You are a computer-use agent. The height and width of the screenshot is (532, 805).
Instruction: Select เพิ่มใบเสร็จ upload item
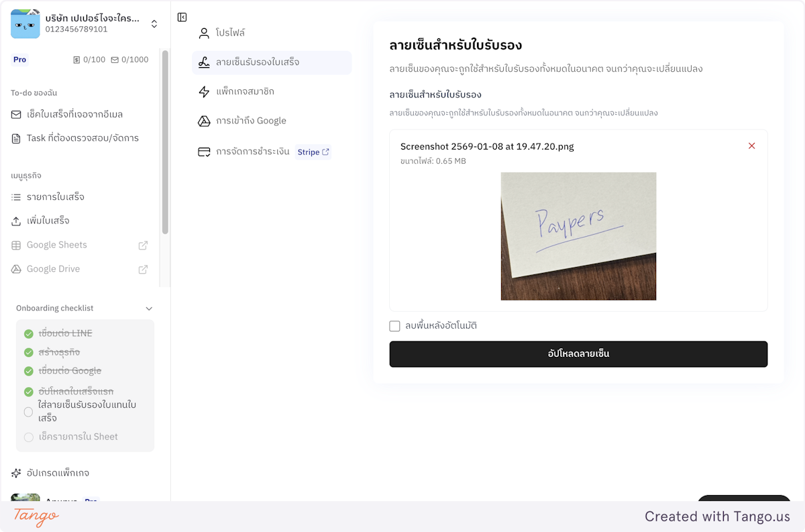[48, 221]
